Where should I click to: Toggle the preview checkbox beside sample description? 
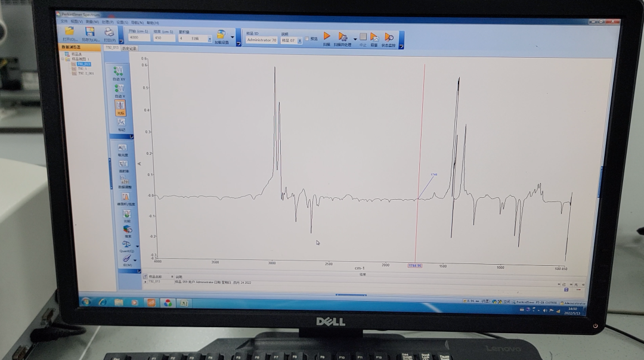tap(307, 39)
